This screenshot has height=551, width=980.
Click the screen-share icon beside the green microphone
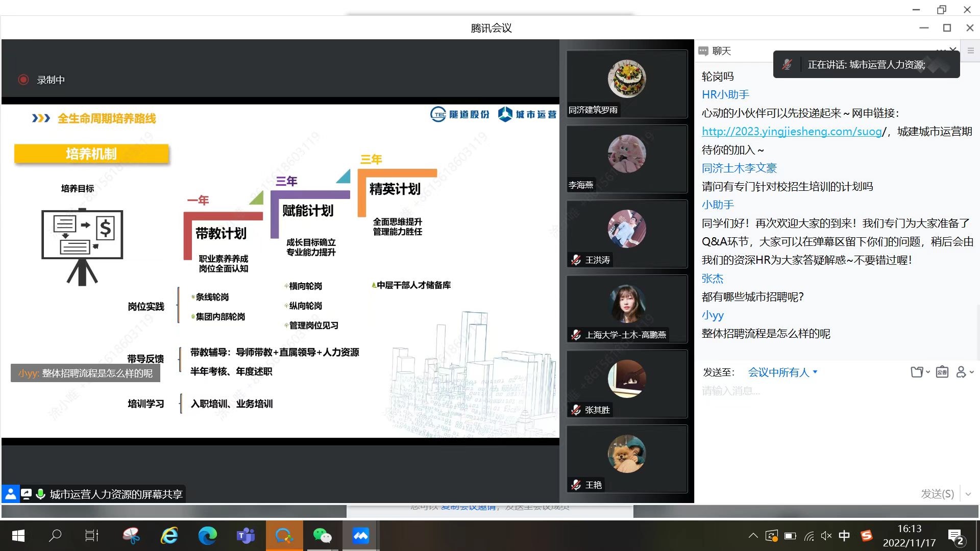coord(26,494)
